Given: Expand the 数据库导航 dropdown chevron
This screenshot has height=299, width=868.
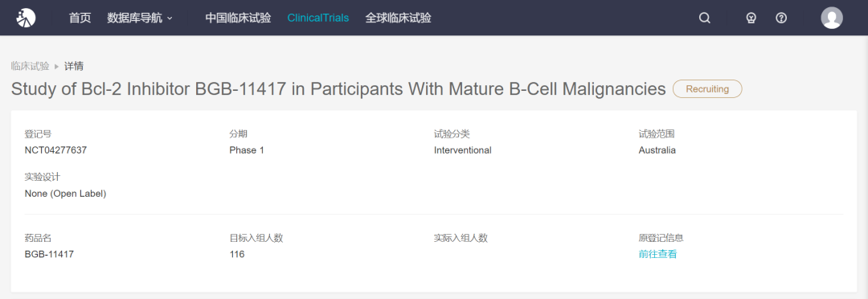Looking at the screenshot, I should 170,18.
